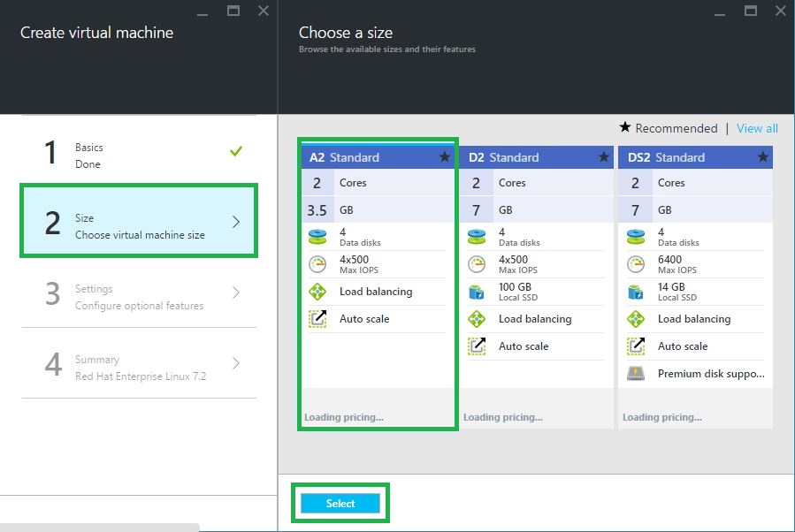
Task: Click the black star beside Recommended label
Action: [x=624, y=127]
